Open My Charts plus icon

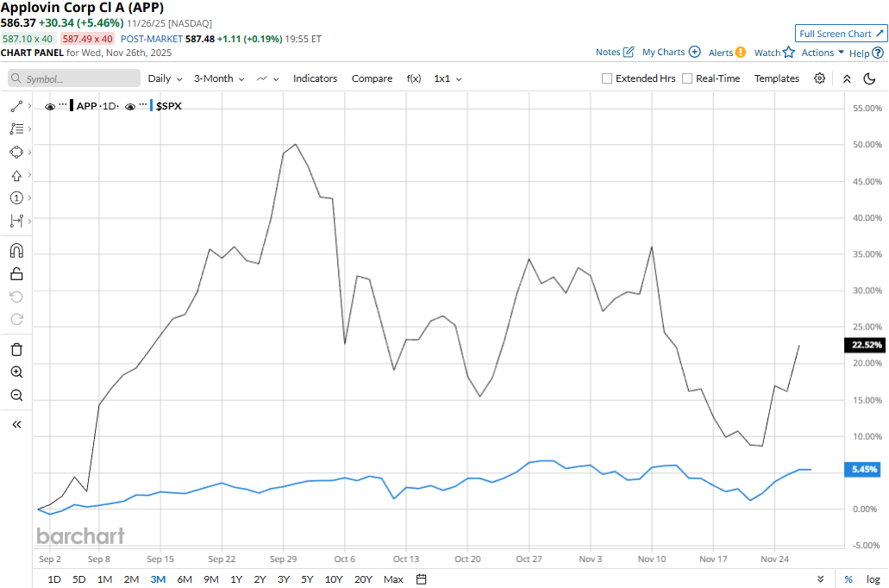pyautogui.click(x=694, y=52)
